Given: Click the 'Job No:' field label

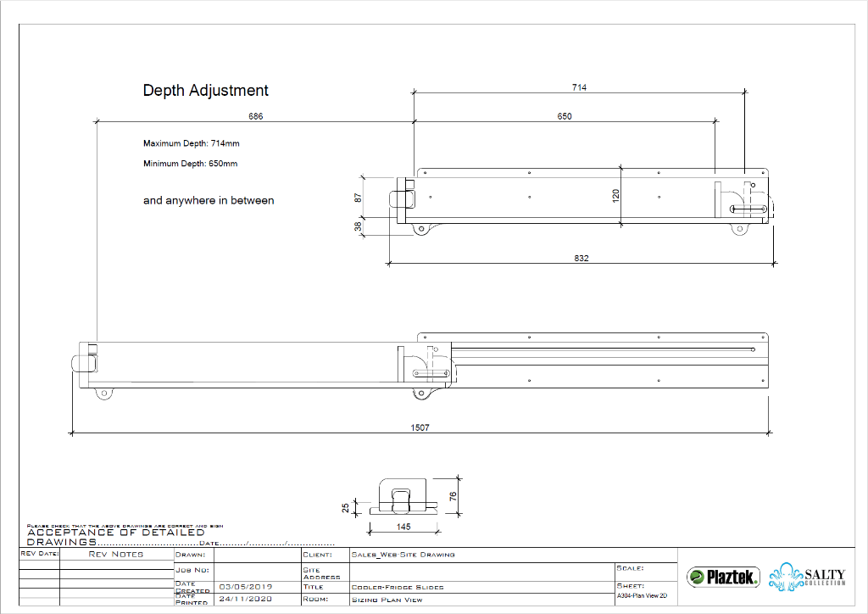Looking at the screenshot, I should coord(192,570).
